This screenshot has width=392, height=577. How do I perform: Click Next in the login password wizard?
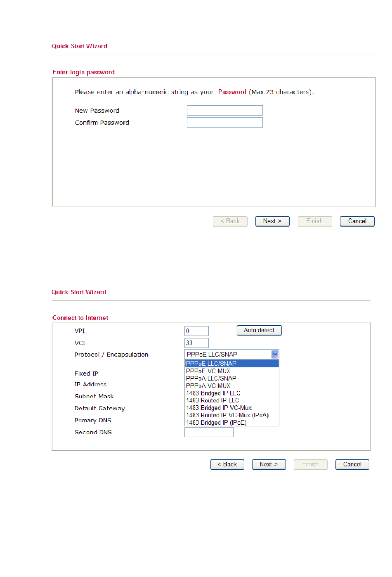coord(272,221)
